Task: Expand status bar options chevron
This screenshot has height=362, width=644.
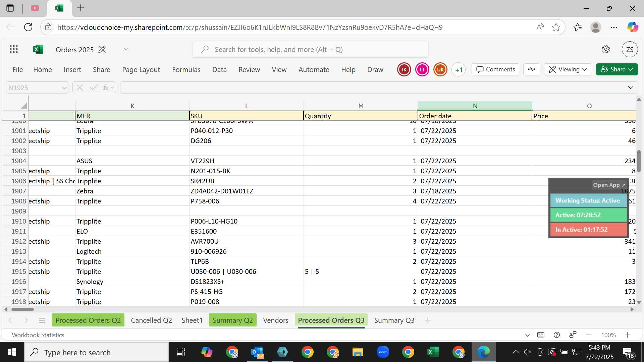Action: click(x=527, y=335)
